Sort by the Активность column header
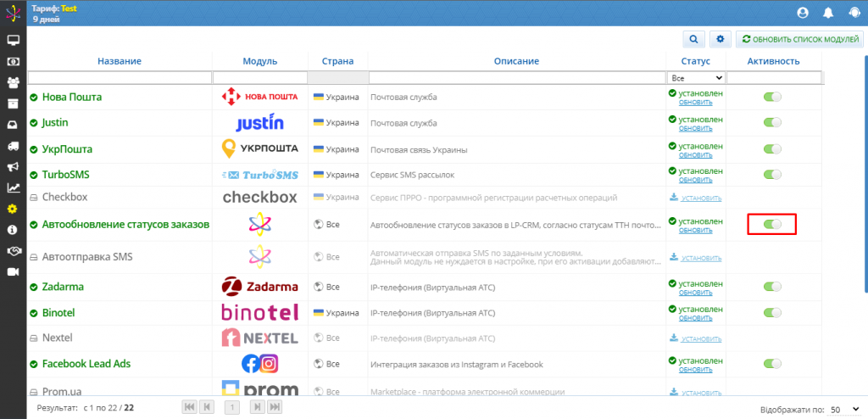868x419 pixels. [773, 61]
